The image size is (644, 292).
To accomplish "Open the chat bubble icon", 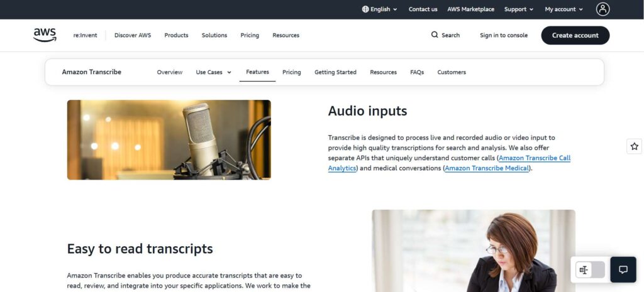I will coord(623,269).
